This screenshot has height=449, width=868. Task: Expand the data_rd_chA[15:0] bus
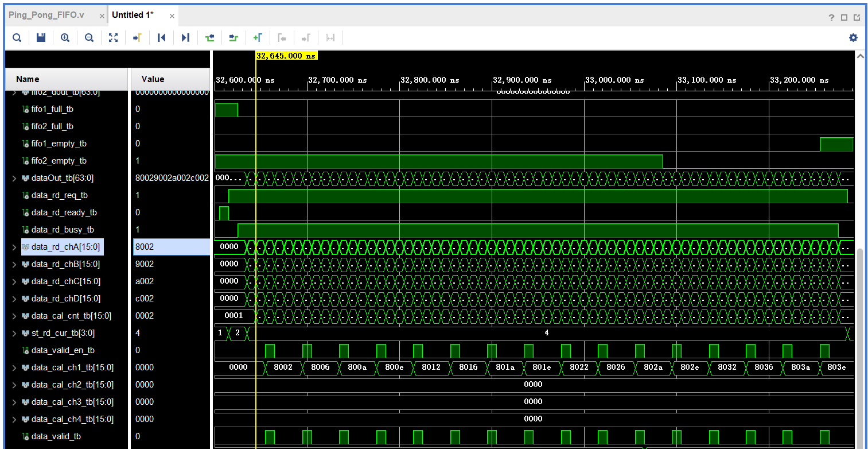[x=14, y=247]
